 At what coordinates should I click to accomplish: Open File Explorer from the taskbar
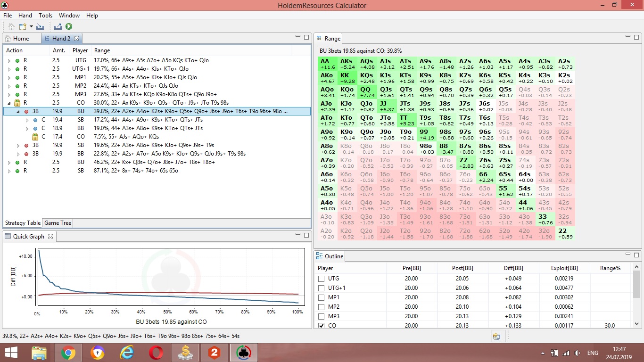point(39,353)
